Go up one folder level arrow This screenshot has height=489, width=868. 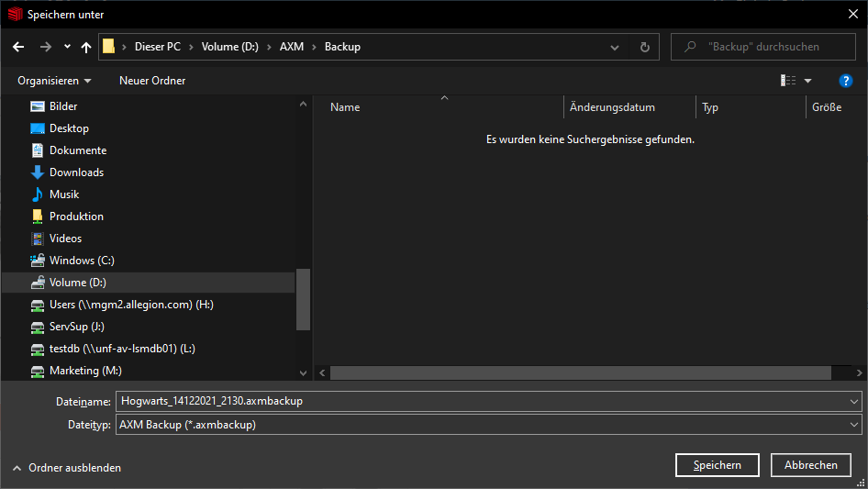86,47
